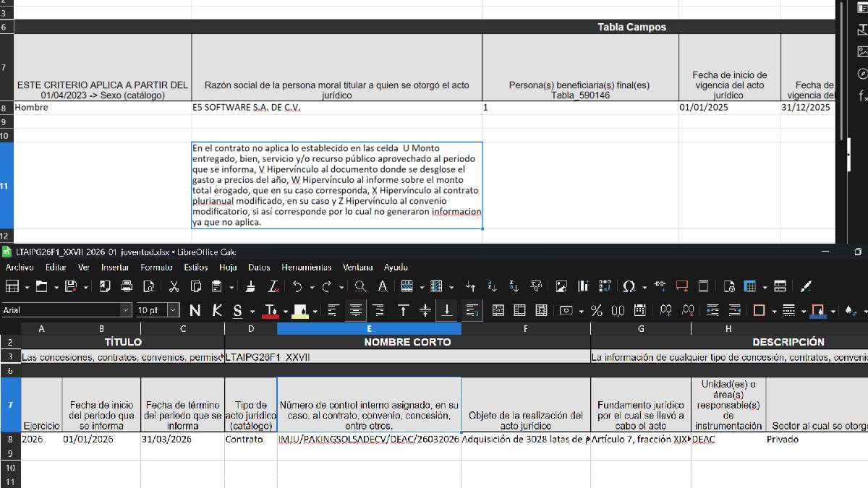The image size is (868, 488).
Task: Click the Cut scissors icon
Action: (174, 286)
